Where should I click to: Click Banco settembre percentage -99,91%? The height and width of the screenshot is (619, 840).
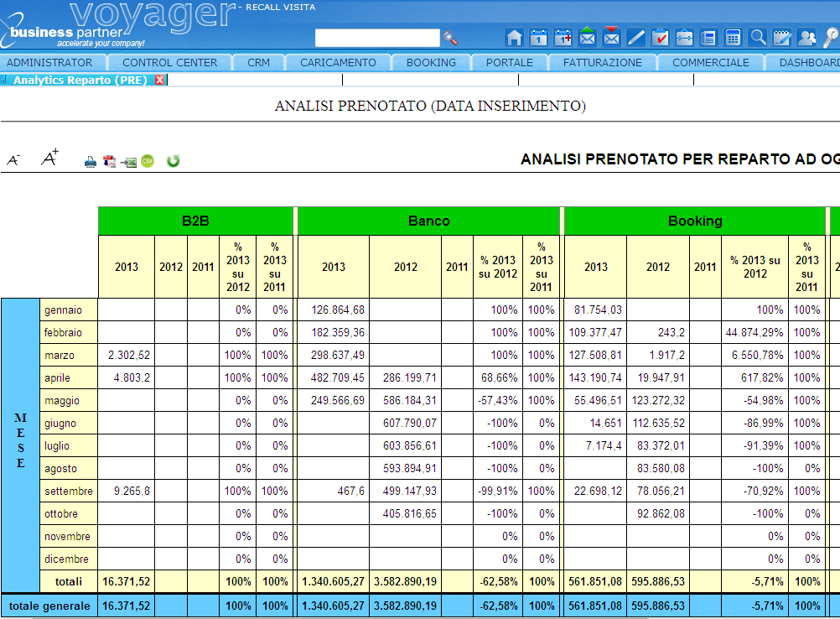tap(498, 491)
